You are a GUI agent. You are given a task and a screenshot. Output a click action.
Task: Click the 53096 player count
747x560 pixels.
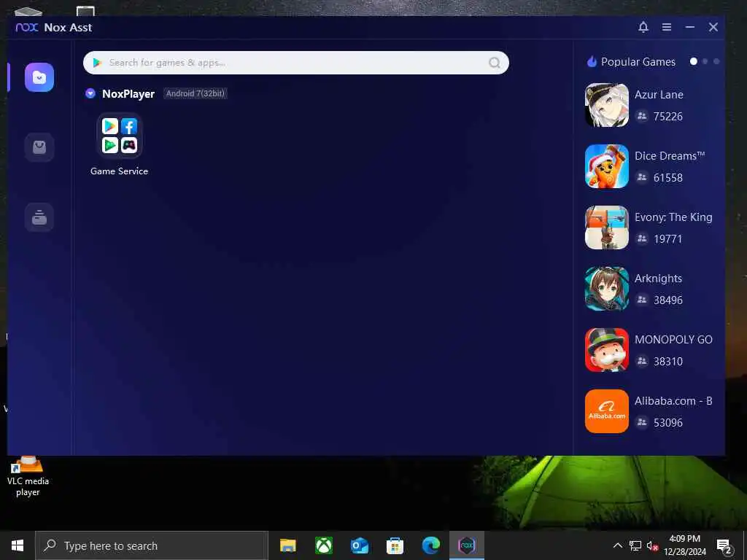pyautogui.click(x=668, y=422)
